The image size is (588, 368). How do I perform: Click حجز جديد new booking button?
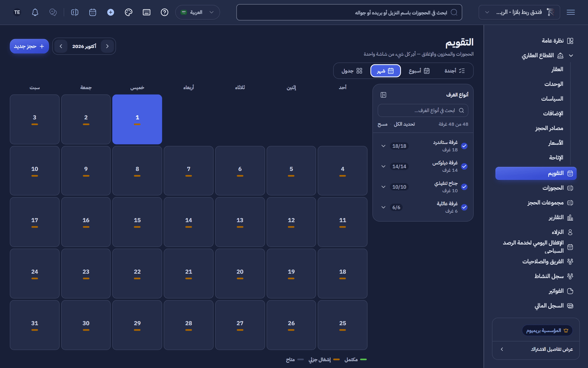click(29, 46)
